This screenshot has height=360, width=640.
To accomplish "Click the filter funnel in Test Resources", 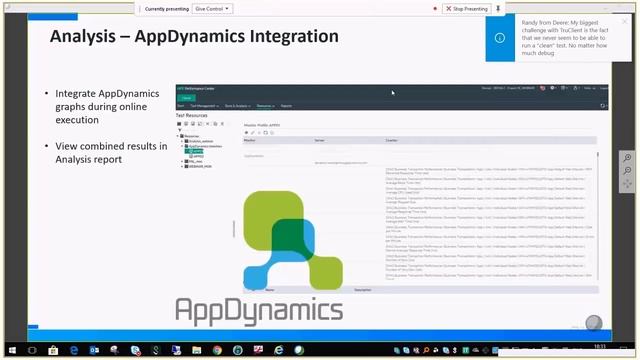I will [x=180, y=130].
